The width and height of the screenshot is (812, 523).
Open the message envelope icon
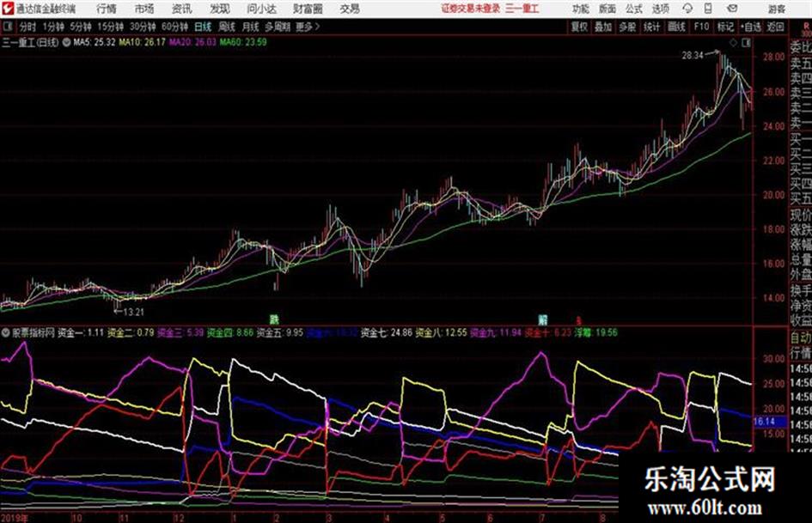[732, 9]
